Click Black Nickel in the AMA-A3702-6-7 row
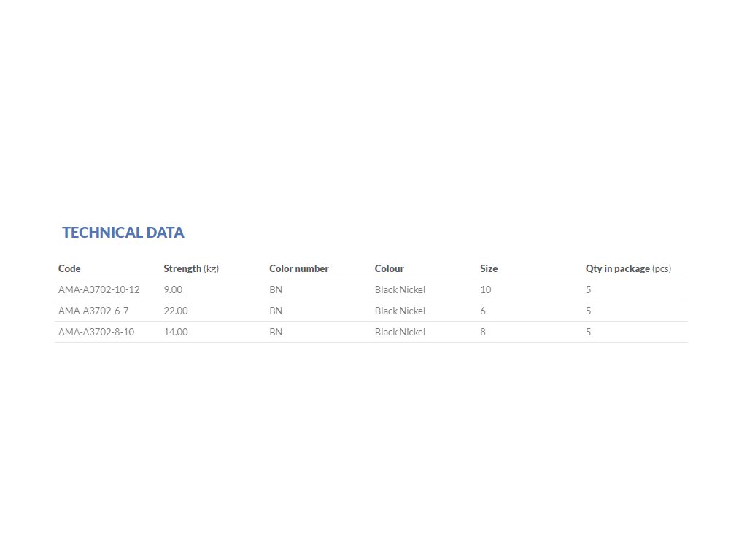 coord(400,311)
